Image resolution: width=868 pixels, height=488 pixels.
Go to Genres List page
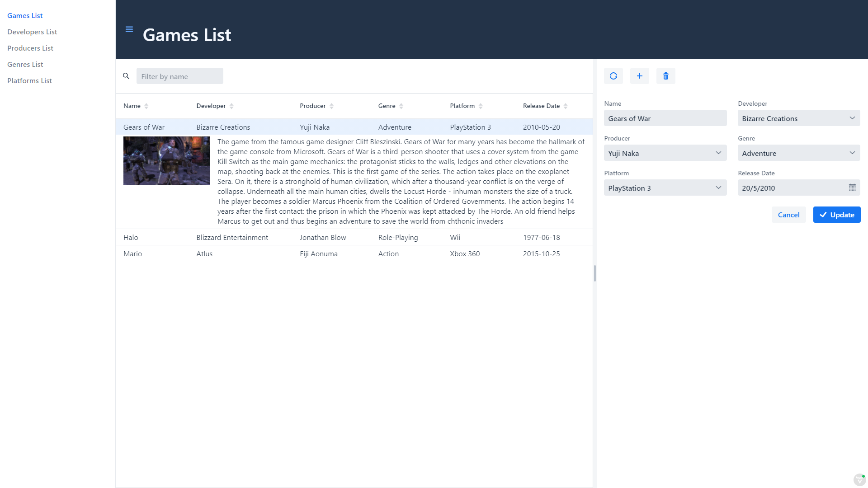pyautogui.click(x=25, y=64)
